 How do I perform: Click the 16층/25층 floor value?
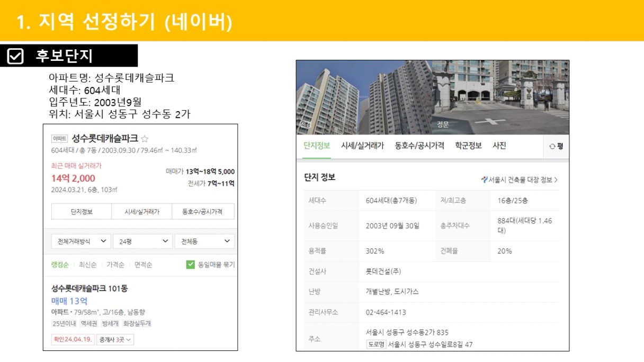click(x=513, y=201)
